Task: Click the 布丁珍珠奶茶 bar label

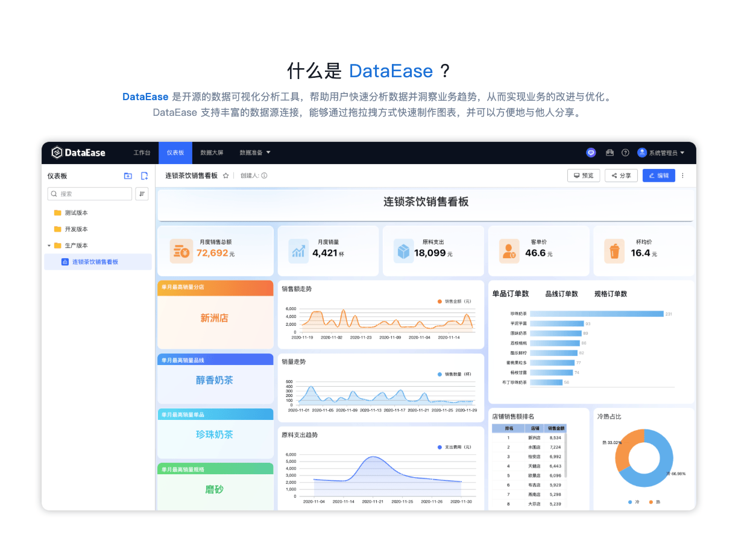Action: [514, 382]
